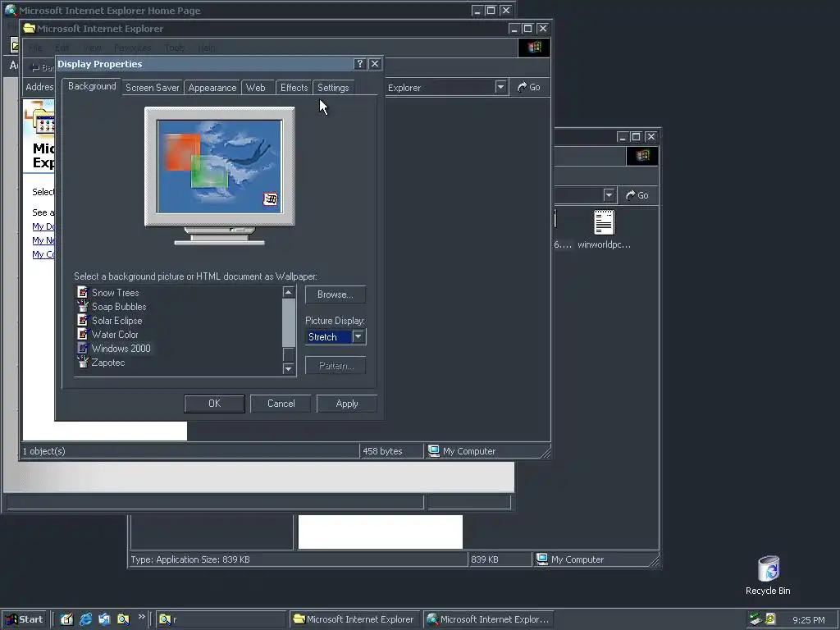This screenshot has width=840, height=630.
Task: Click the fourth quick launch search icon
Action: [123, 619]
